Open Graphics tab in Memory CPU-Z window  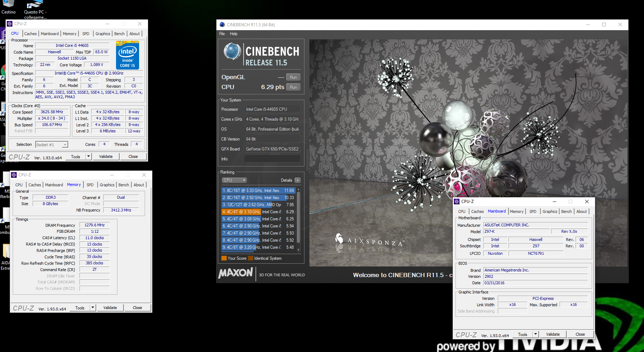click(x=107, y=185)
